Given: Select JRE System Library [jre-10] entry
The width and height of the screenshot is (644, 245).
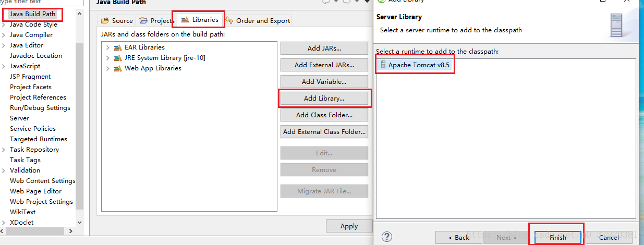Looking at the screenshot, I should tap(165, 58).
